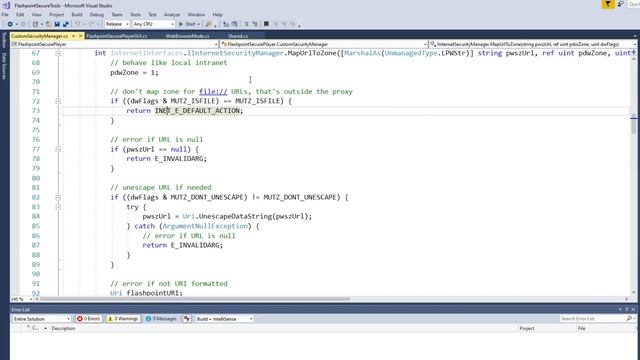Open the Tools menu
The height and width of the screenshot is (360, 640).
135,15
